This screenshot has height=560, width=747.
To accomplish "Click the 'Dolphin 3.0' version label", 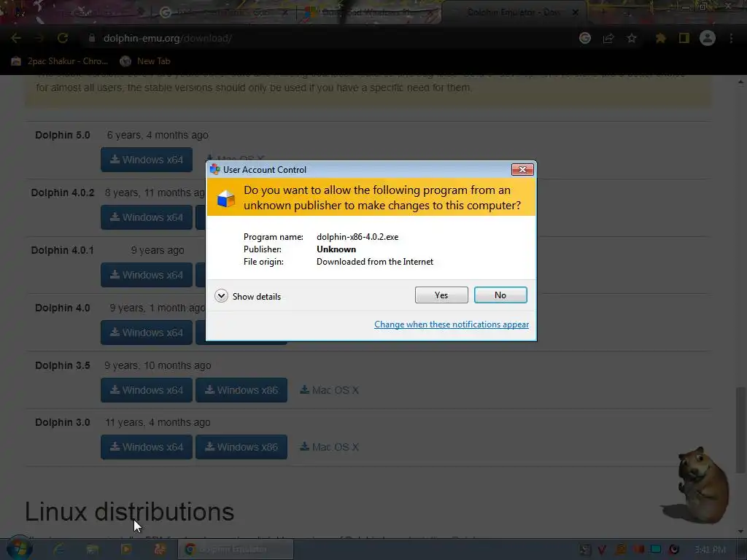I will pos(63,422).
